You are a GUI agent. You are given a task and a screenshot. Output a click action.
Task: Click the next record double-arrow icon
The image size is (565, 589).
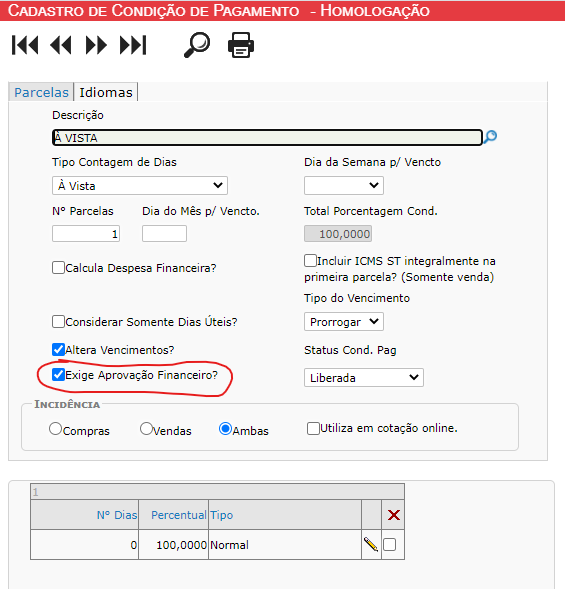96,45
